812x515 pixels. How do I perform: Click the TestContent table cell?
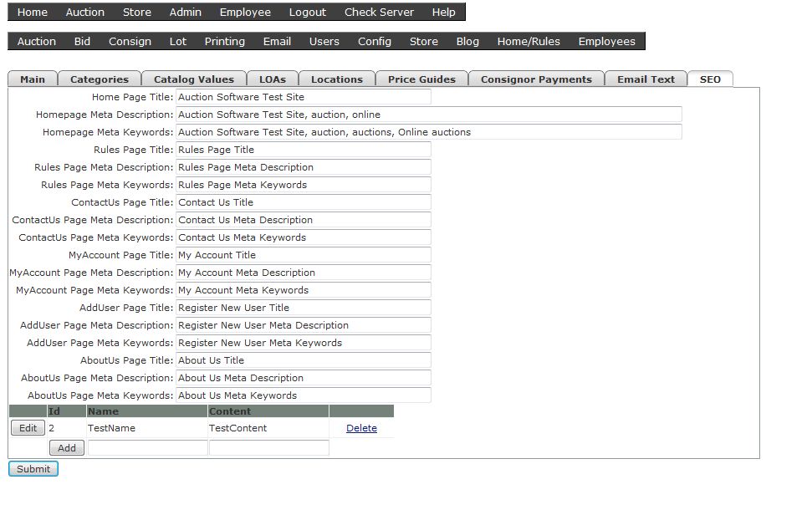click(x=268, y=428)
